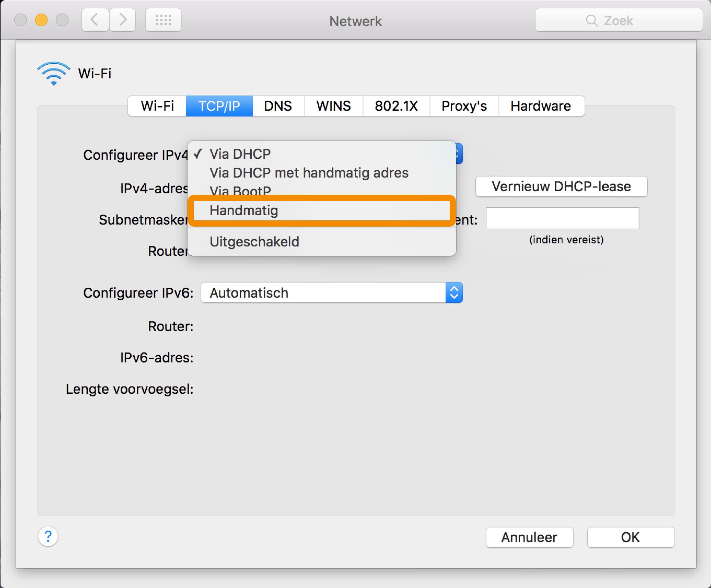Image resolution: width=711 pixels, height=588 pixels.
Task: Pick the Via BootP option
Action: point(240,189)
